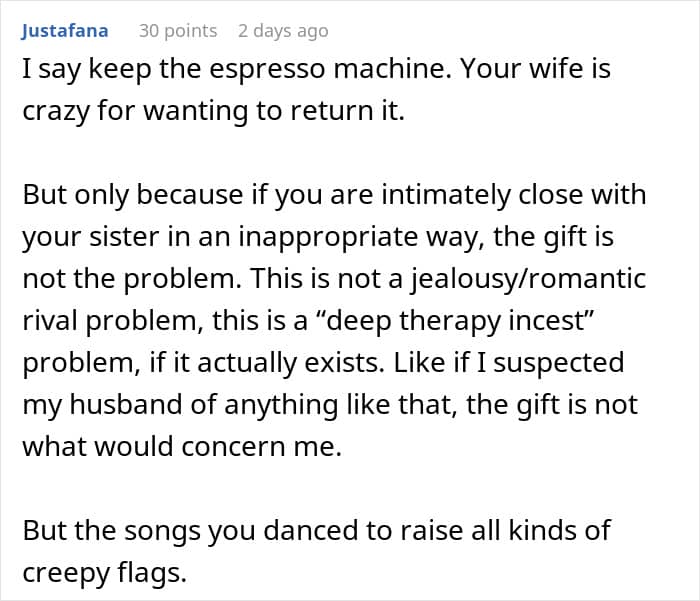The width and height of the screenshot is (700, 601).
Task: Click the 30 points score label
Action: pyautogui.click(x=178, y=31)
